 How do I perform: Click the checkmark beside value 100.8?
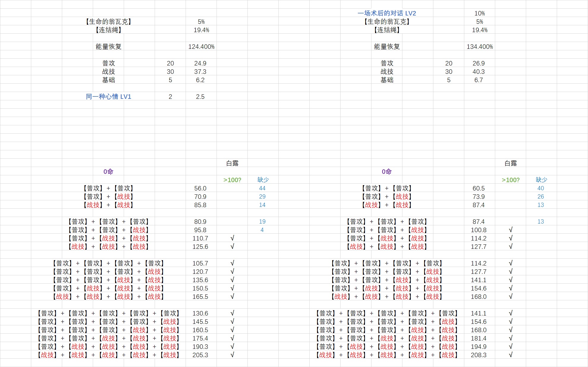(510, 230)
